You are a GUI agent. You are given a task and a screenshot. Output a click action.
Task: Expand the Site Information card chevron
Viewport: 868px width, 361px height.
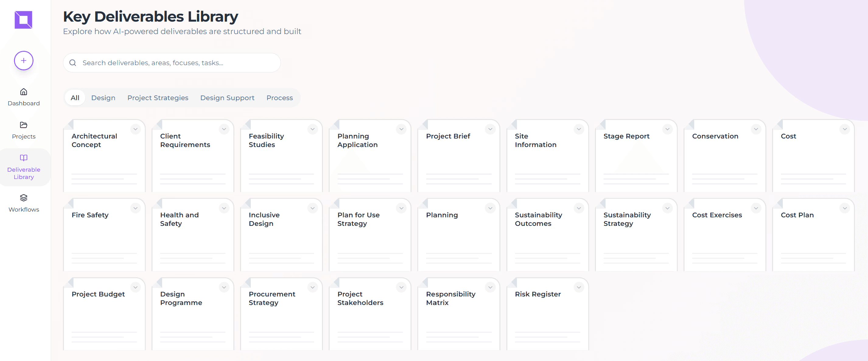[579, 129]
